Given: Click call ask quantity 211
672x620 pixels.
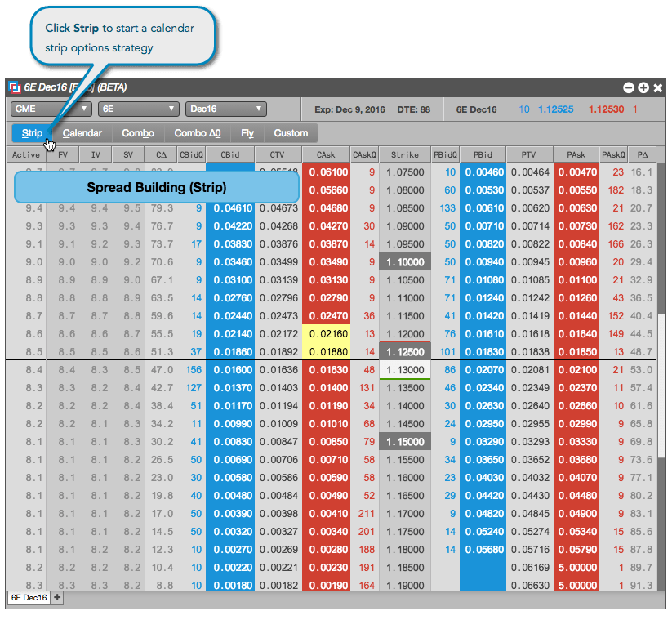Looking at the screenshot, I should pos(366,513).
